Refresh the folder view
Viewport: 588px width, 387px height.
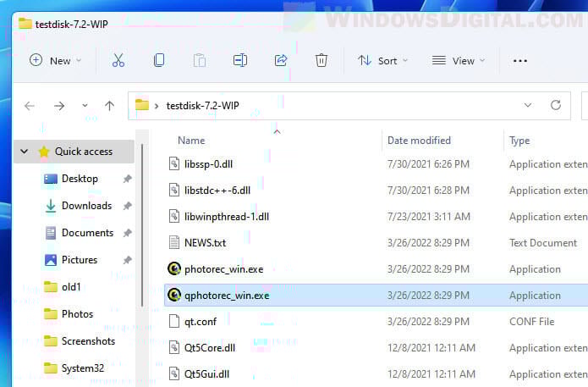coord(556,105)
